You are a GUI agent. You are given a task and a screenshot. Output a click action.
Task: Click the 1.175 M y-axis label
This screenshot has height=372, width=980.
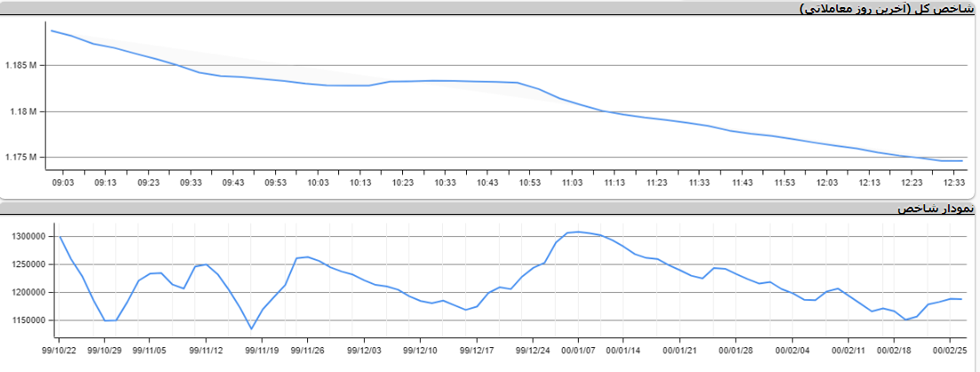coord(20,158)
